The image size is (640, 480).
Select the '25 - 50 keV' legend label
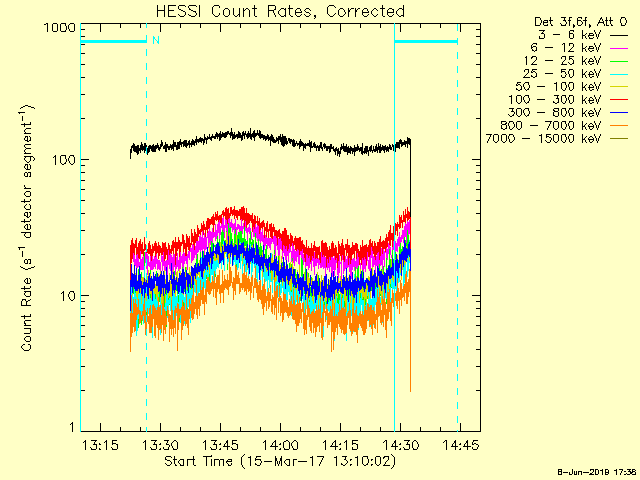[x=562, y=74]
